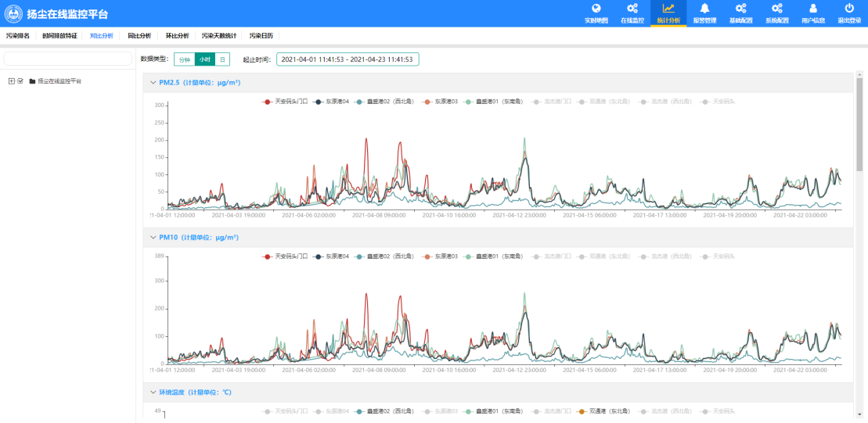868x423 pixels.
Task: Open the 实时地图 globe icon
Action: pos(596,9)
